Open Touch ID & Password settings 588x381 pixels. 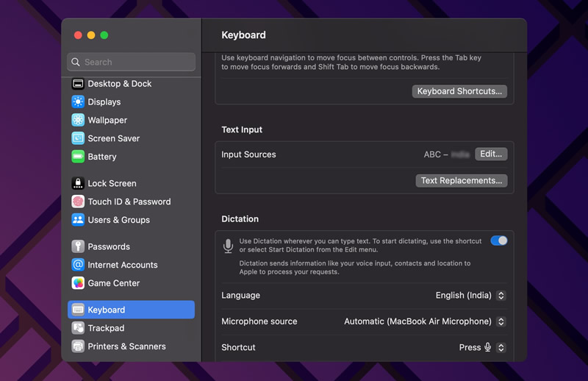132,202
